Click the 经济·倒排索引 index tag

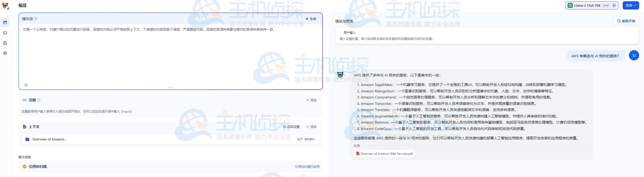(306, 139)
